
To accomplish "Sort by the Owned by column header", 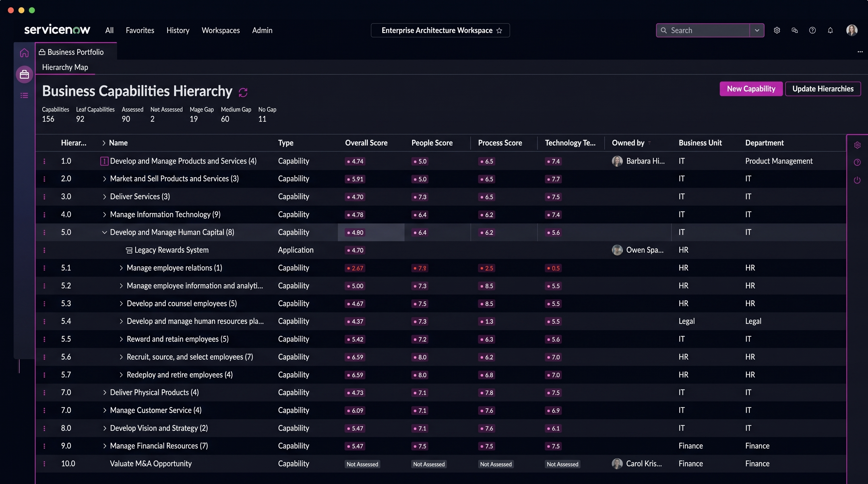I will pyautogui.click(x=628, y=143).
